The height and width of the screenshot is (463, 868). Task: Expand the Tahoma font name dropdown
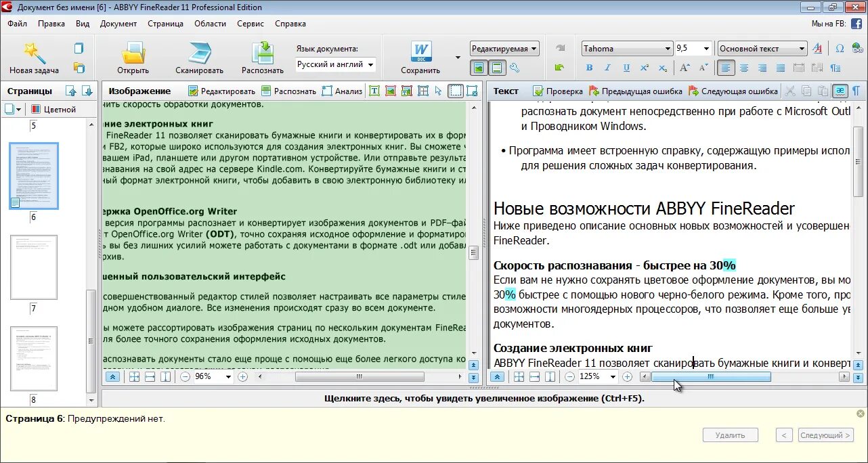point(627,49)
